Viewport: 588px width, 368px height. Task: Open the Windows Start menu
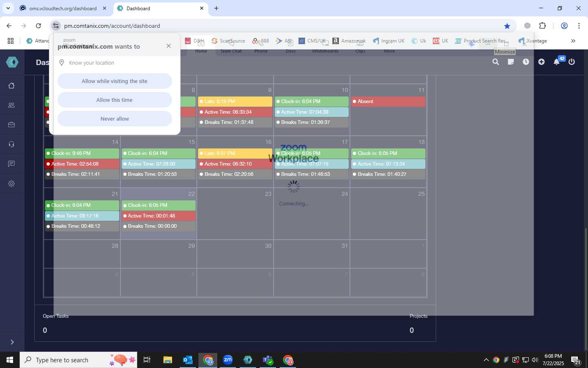10,360
